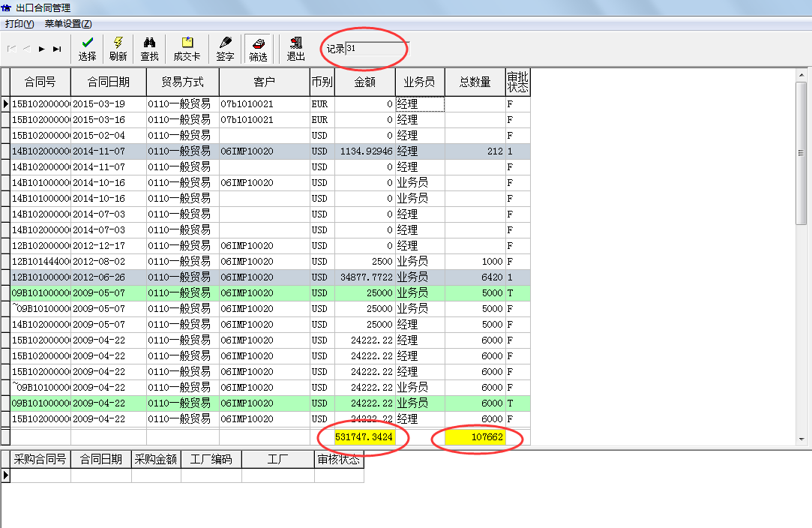Click the 客户 column header
The height and width of the screenshot is (528, 812).
coord(265,82)
